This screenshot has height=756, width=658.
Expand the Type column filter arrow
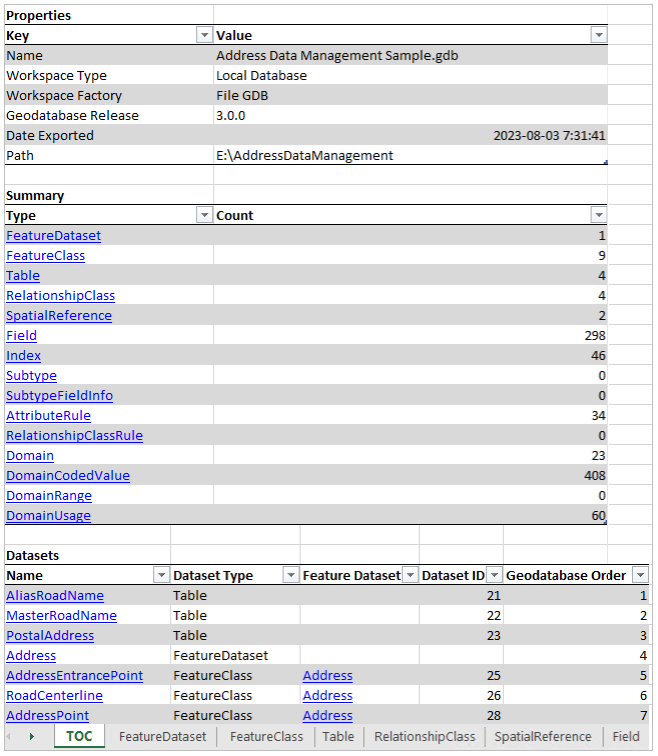[x=204, y=215]
